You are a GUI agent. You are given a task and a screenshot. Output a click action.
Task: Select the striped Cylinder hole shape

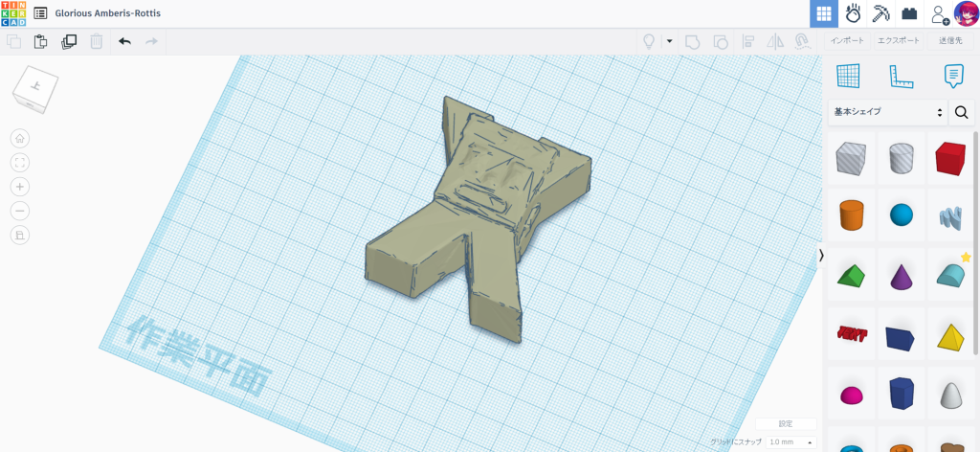point(902,158)
